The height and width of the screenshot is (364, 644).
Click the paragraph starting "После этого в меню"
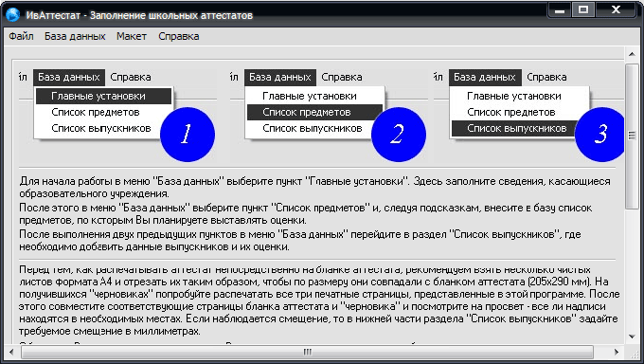[306, 214]
